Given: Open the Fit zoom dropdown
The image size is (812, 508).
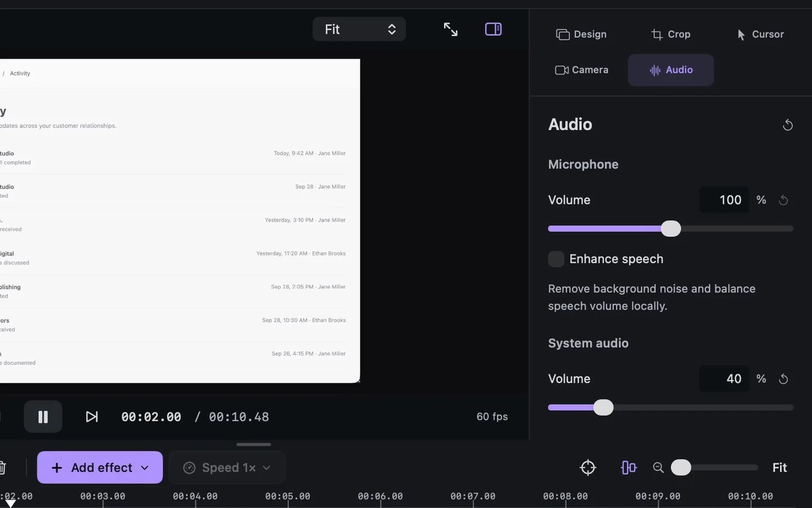Looking at the screenshot, I should 359,29.
